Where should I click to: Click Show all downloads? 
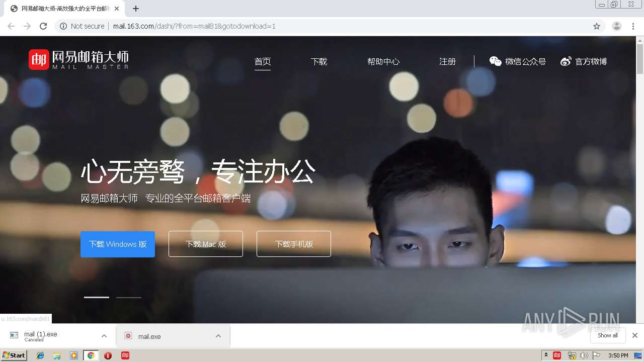(608, 335)
